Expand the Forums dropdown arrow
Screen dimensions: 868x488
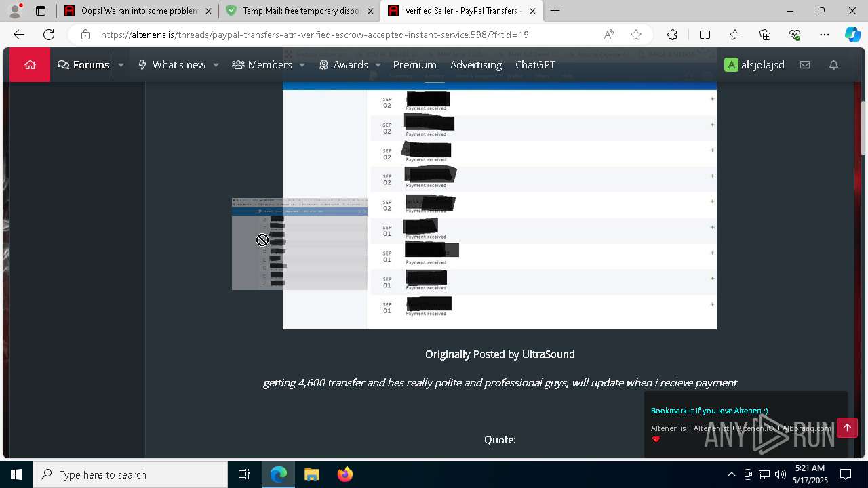click(x=121, y=65)
